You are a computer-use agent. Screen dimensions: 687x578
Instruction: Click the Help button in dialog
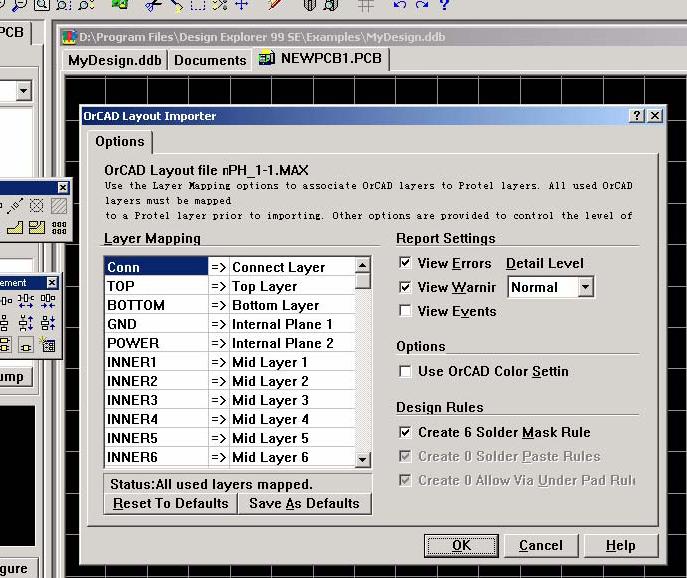click(621, 545)
